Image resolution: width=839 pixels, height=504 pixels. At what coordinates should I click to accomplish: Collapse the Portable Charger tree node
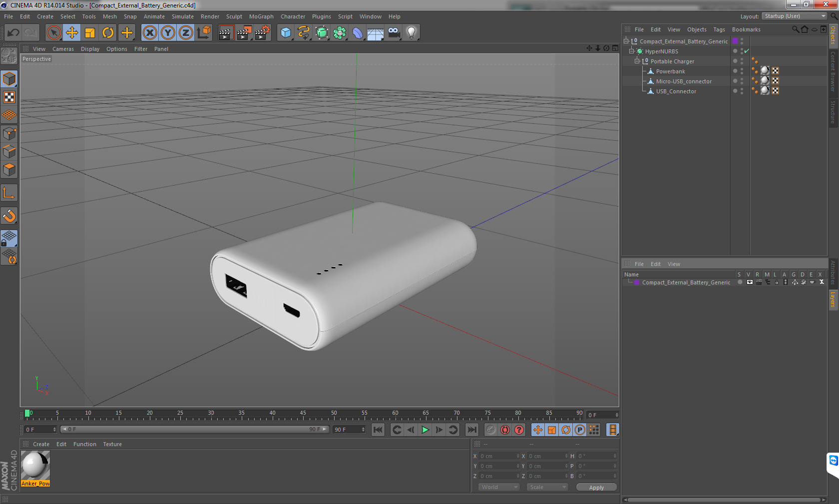pyautogui.click(x=637, y=61)
